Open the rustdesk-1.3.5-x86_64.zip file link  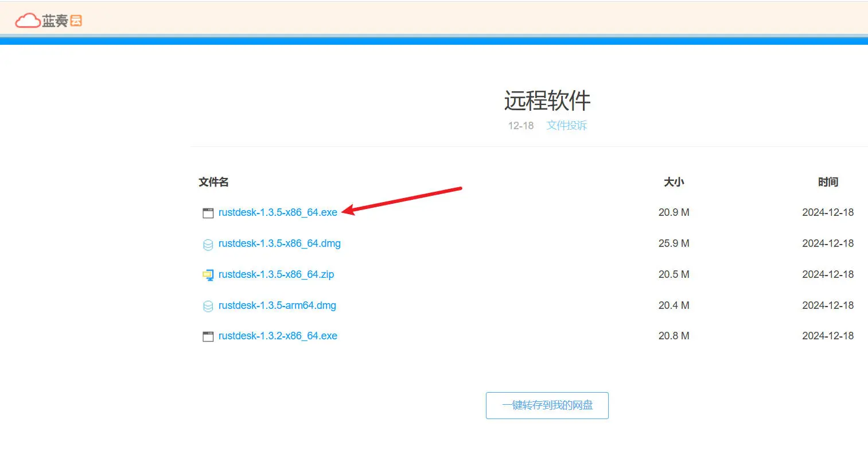point(276,274)
